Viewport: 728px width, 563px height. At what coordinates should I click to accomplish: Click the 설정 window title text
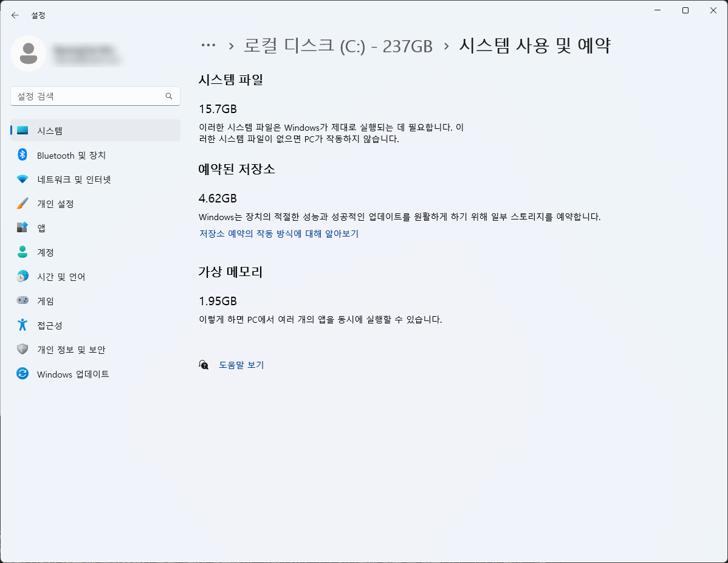pyautogui.click(x=38, y=15)
